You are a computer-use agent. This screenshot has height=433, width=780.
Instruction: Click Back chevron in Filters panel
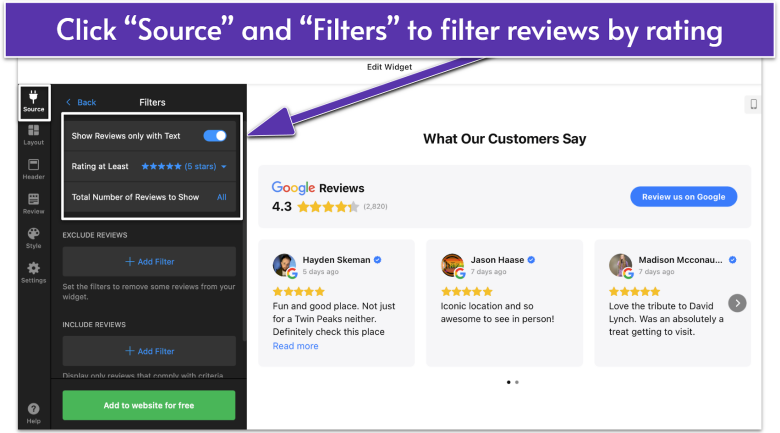[x=81, y=102]
